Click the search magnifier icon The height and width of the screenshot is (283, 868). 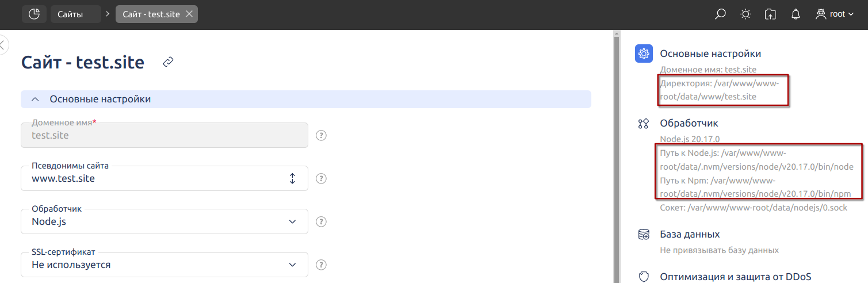coord(720,14)
